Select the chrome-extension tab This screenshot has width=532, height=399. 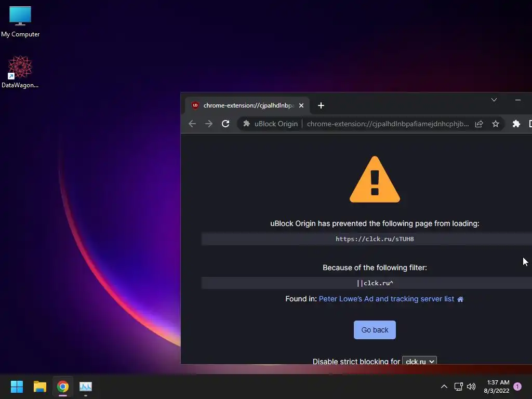coord(247,105)
